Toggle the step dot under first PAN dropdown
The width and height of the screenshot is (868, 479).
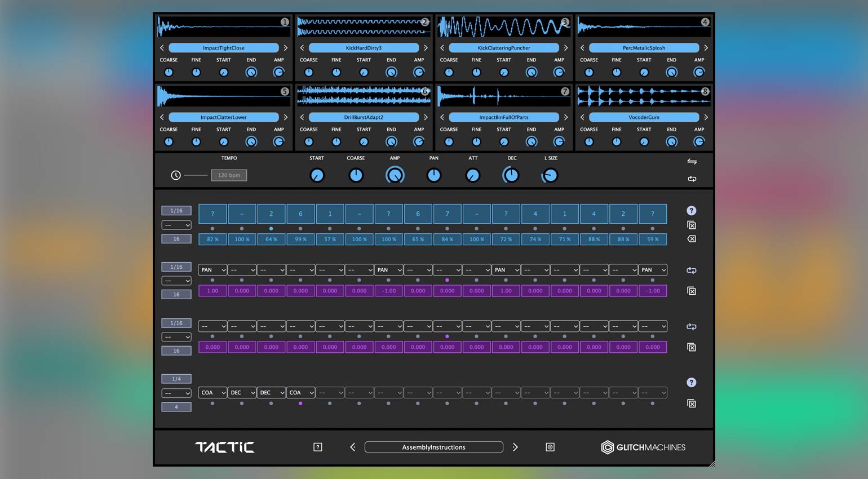212,280
